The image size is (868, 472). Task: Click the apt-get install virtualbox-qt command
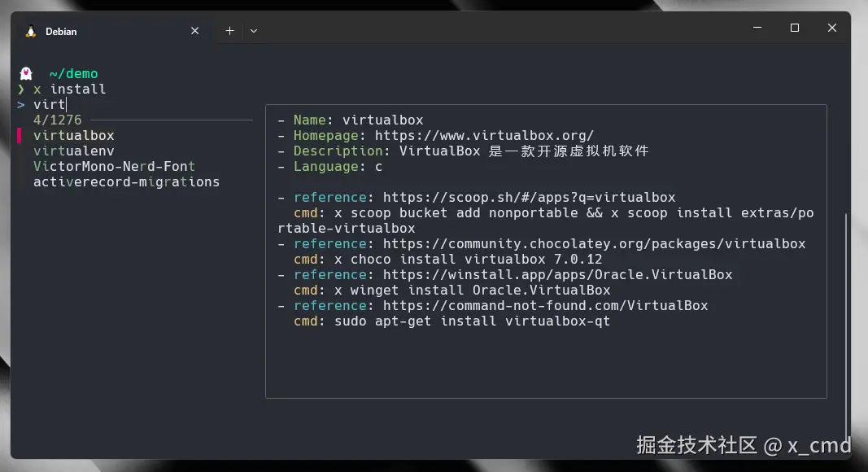click(x=472, y=321)
